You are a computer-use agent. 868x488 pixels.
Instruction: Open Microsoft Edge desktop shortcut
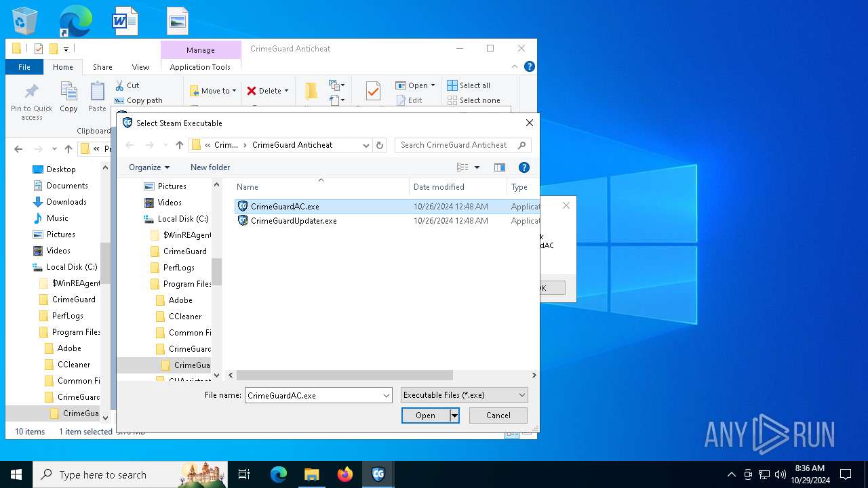click(75, 21)
